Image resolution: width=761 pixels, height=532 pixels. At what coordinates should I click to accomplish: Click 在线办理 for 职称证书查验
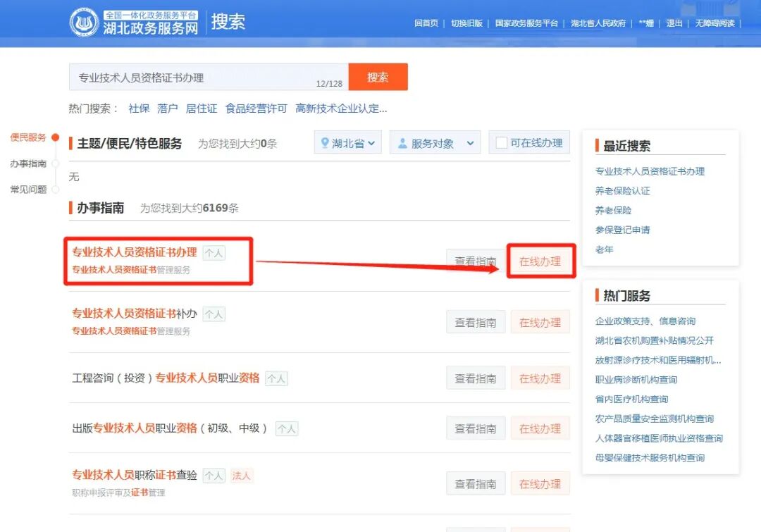click(540, 483)
